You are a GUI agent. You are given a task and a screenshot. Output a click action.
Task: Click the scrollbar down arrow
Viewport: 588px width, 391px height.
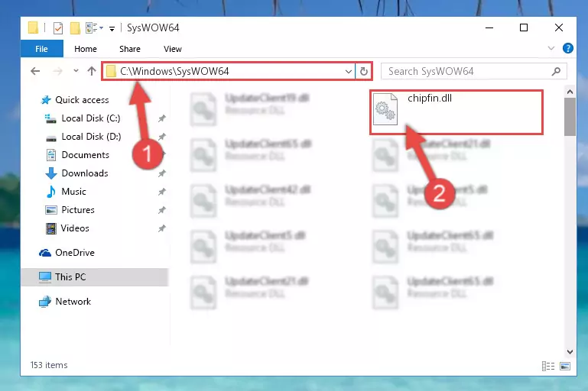pos(570,352)
